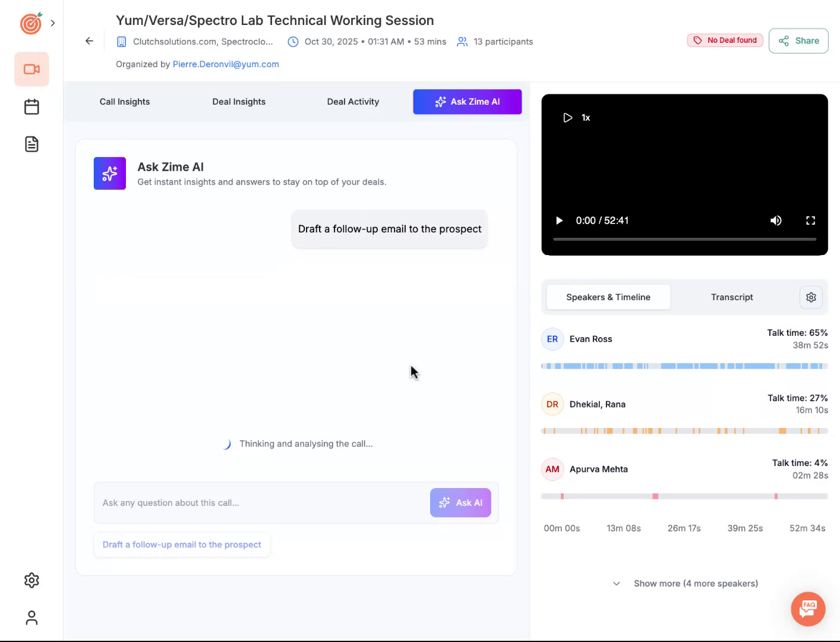
Task: Expand the sidebar with the chevron arrow
Action: (x=53, y=23)
